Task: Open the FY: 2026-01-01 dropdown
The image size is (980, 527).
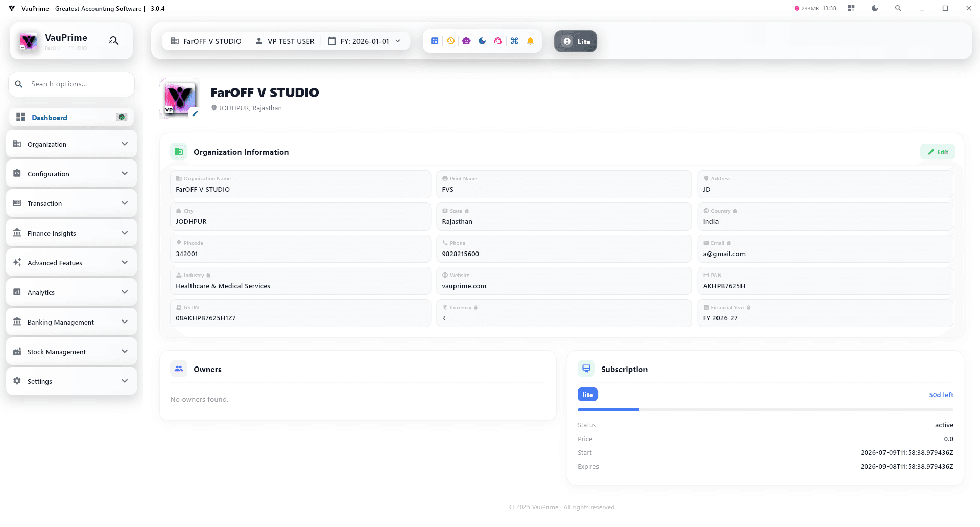Action: (364, 41)
